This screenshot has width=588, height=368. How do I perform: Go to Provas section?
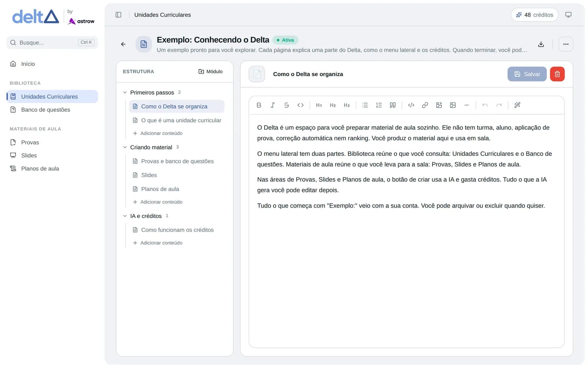point(52,142)
